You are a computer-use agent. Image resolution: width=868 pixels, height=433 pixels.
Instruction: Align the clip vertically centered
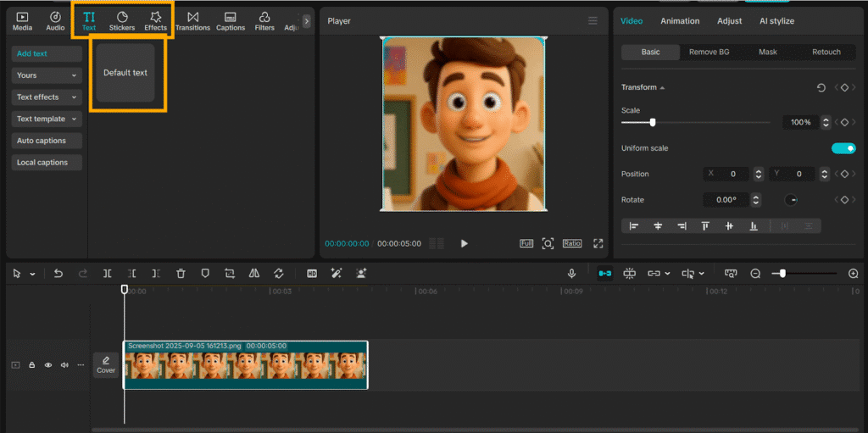click(x=729, y=226)
